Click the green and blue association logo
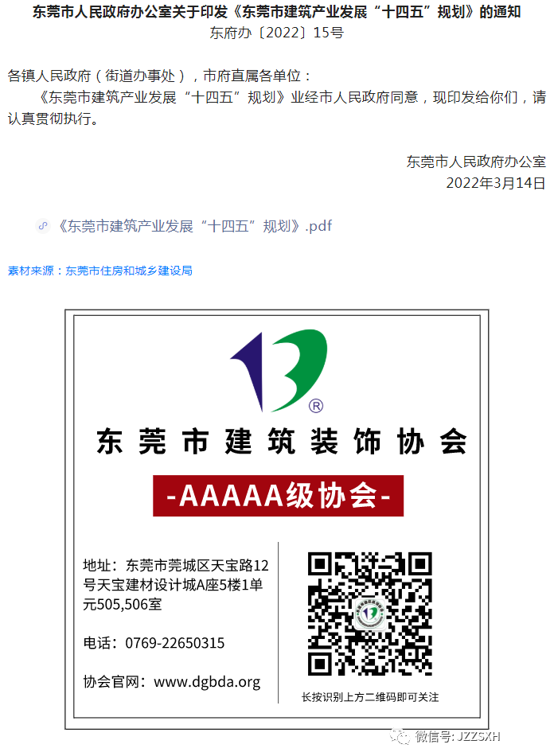 (279, 370)
